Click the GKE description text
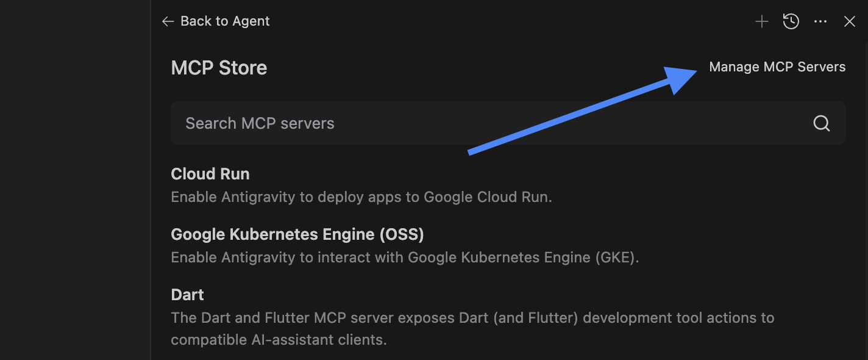The width and height of the screenshot is (868, 360). pos(404,257)
